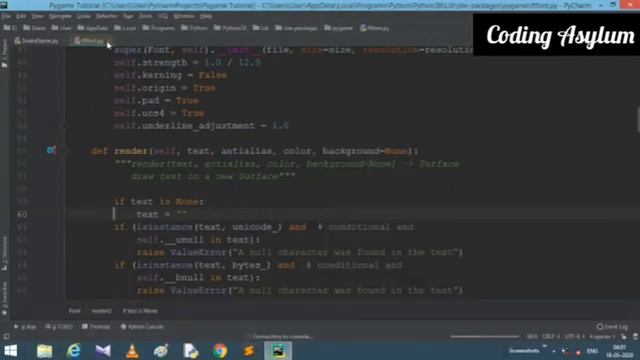Open the Tools menu

pyautogui.click(x=145, y=16)
